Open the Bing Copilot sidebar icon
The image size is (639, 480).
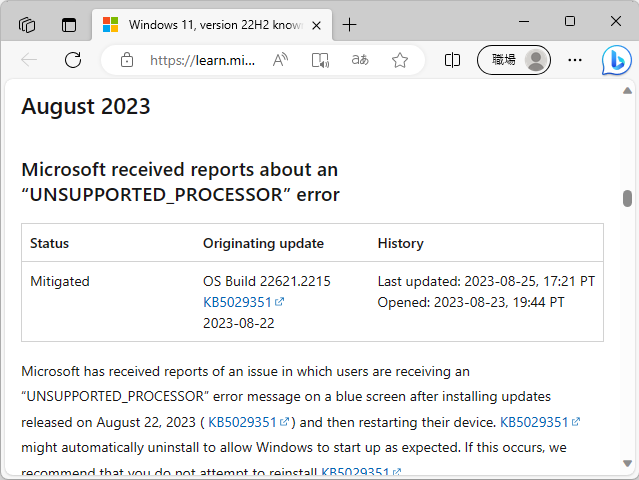click(x=616, y=60)
